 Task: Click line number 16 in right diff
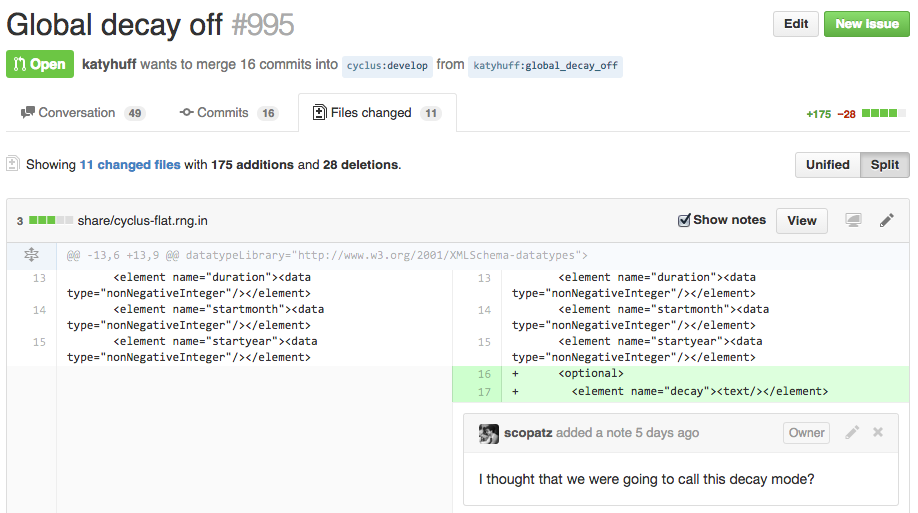(484, 374)
